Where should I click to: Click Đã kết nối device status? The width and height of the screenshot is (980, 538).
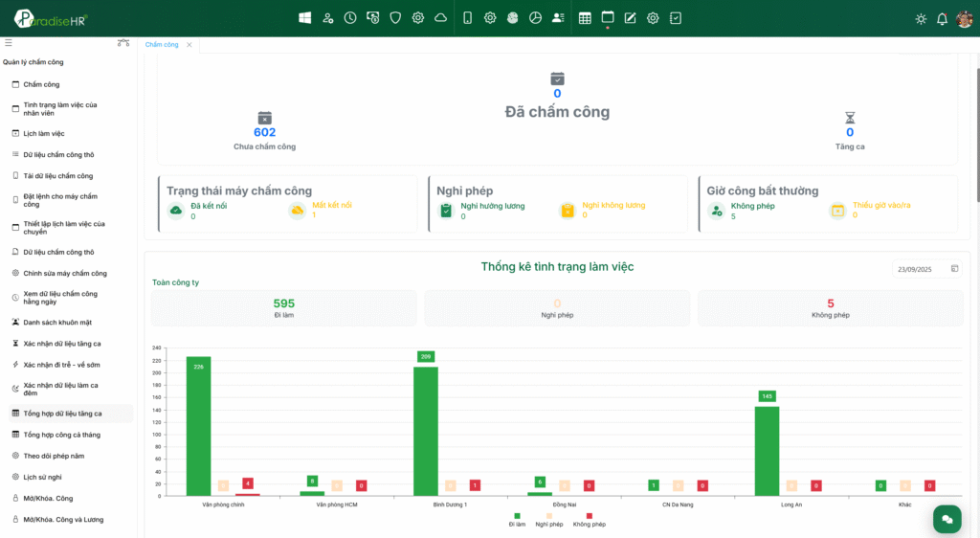(198, 212)
